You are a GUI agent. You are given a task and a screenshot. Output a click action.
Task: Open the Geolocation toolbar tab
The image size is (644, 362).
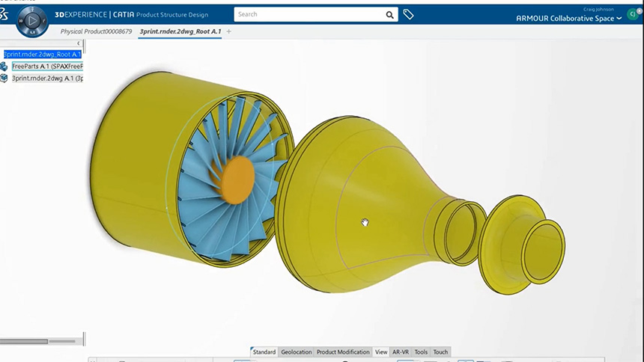[296, 352]
